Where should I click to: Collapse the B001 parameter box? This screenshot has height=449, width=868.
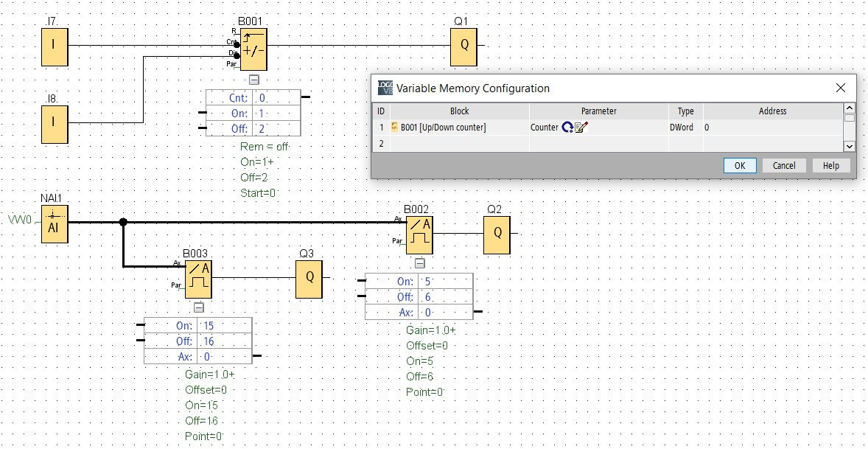tap(253, 80)
